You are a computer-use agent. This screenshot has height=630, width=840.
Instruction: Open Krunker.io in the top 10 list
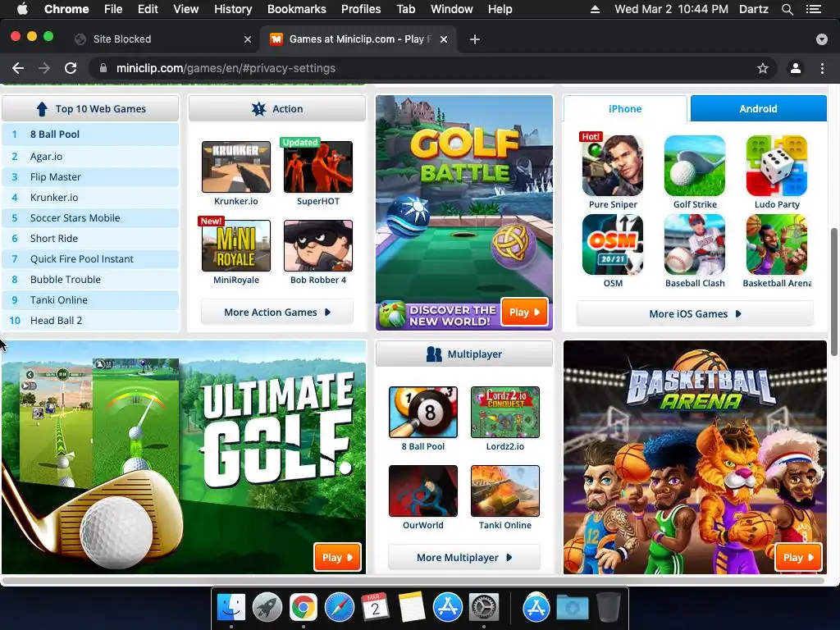tap(90, 197)
